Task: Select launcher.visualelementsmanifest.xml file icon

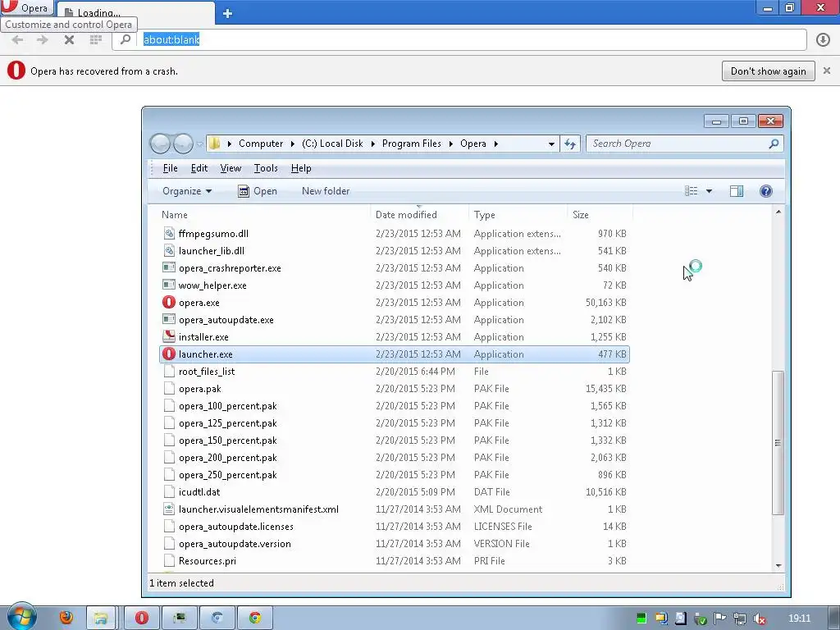Action: [169, 509]
